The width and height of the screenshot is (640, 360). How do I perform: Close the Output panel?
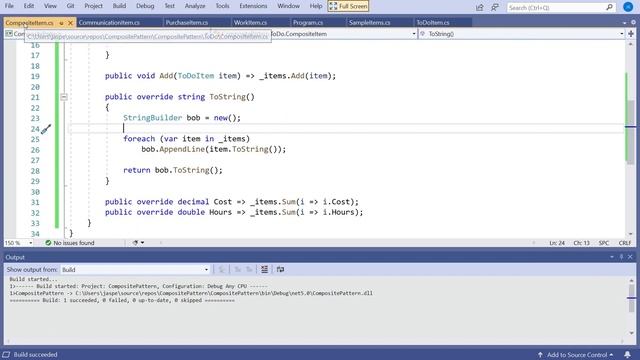pos(630,257)
